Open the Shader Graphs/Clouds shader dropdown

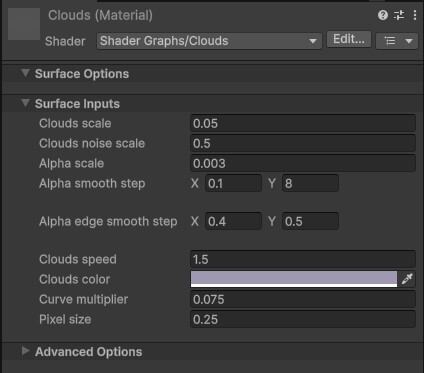coord(209,41)
